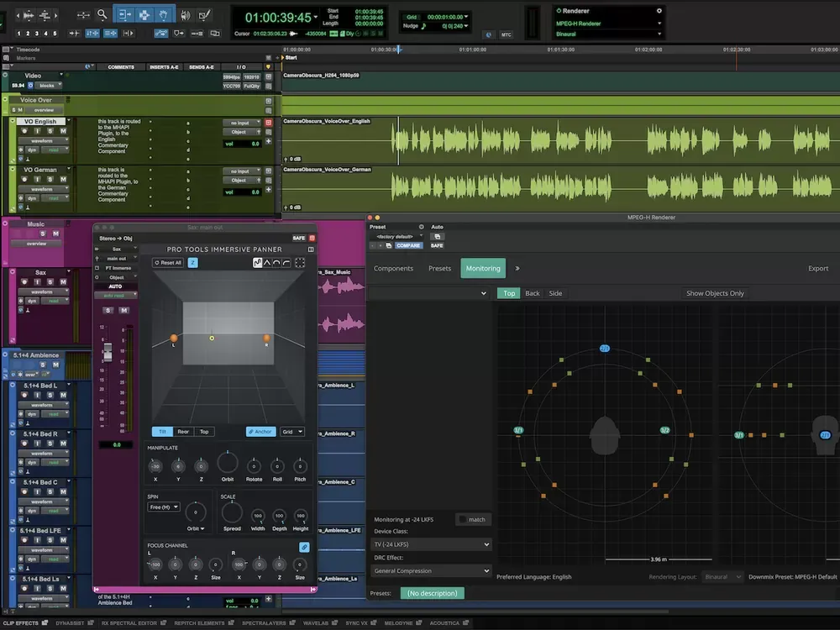Record-enable the VO German track

coord(24,179)
